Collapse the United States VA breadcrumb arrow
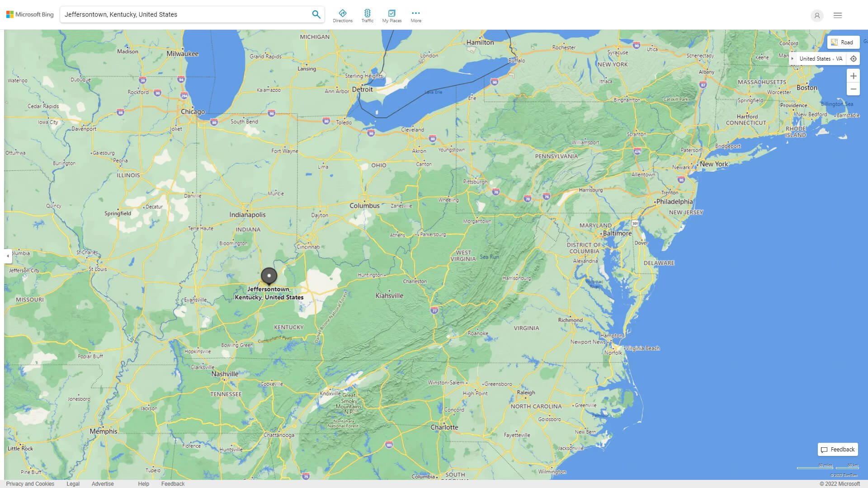868x488 pixels. click(x=793, y=59)
